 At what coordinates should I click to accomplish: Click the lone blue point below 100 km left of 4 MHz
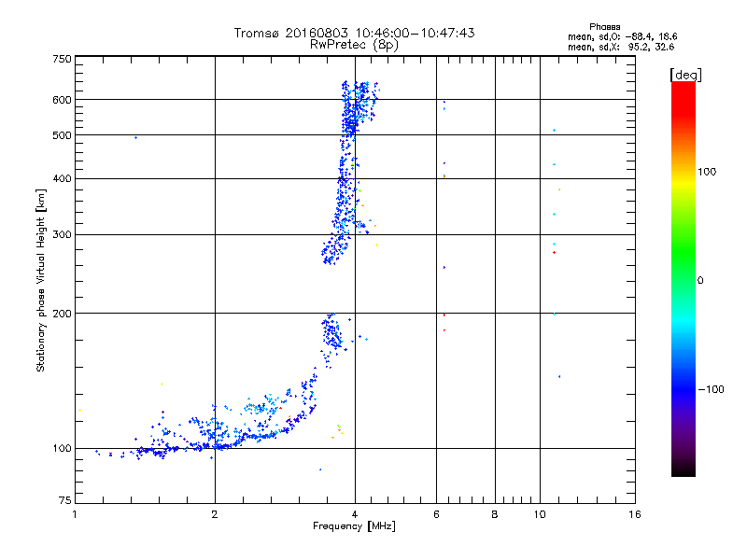pos(320,469)
